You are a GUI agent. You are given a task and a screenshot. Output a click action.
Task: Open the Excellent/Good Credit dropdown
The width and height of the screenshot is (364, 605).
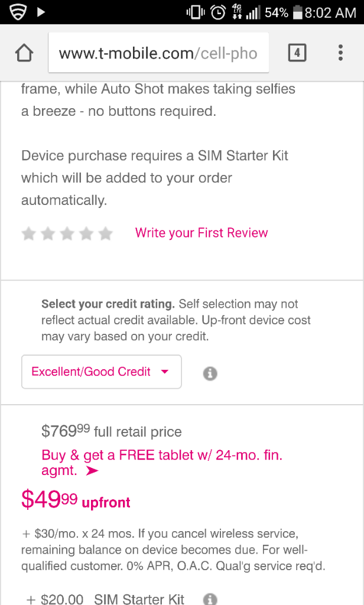tap(102, 372)
